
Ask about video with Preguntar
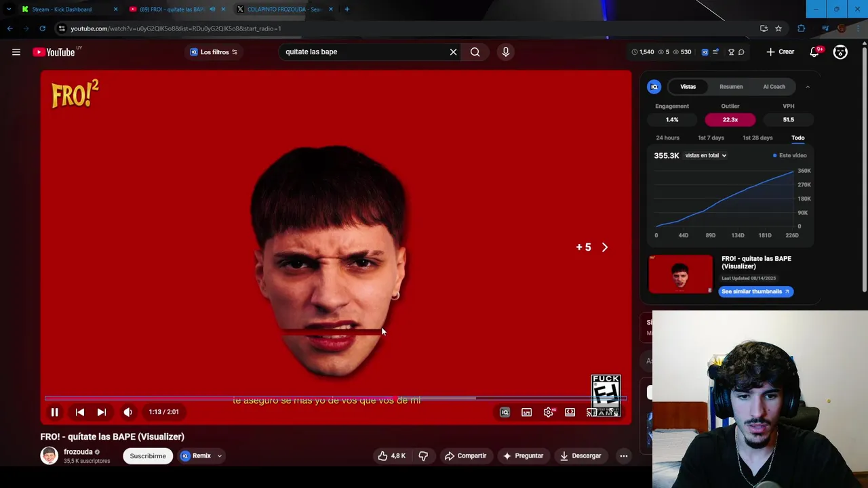tap(522, 456)
